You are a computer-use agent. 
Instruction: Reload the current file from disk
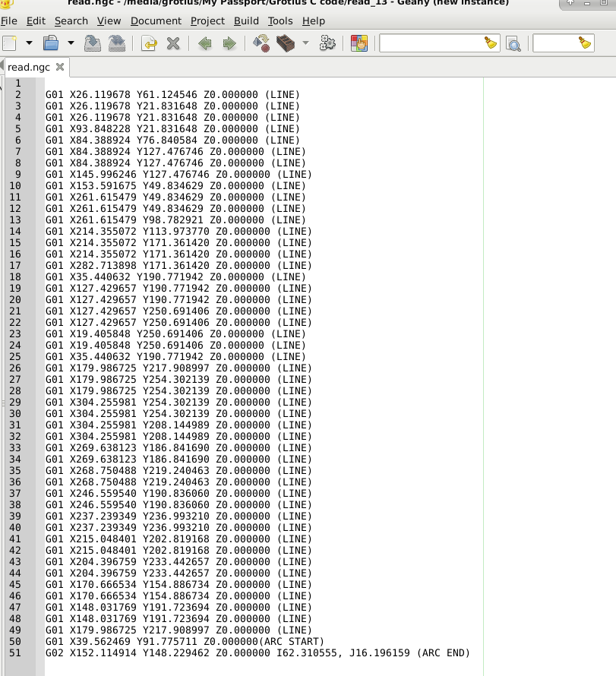click(149, 43)
